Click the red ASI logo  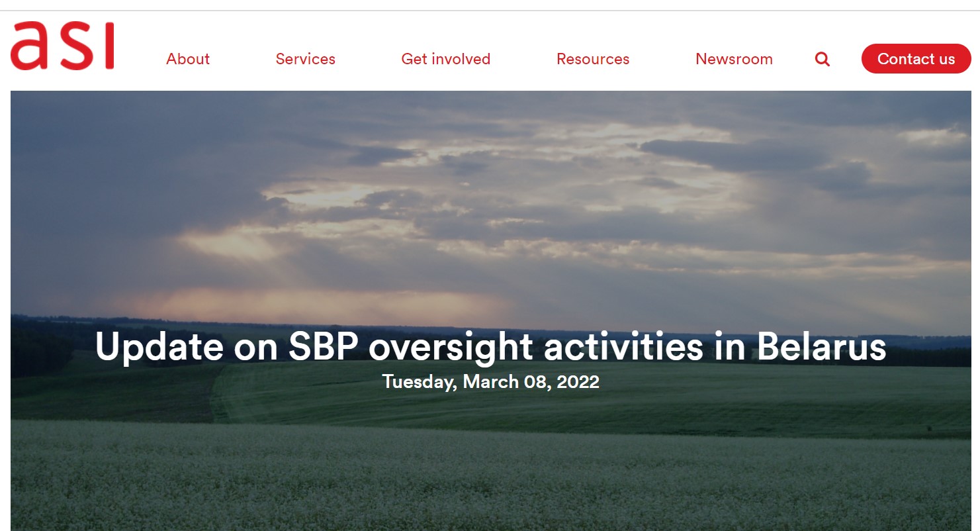(62, 46)
